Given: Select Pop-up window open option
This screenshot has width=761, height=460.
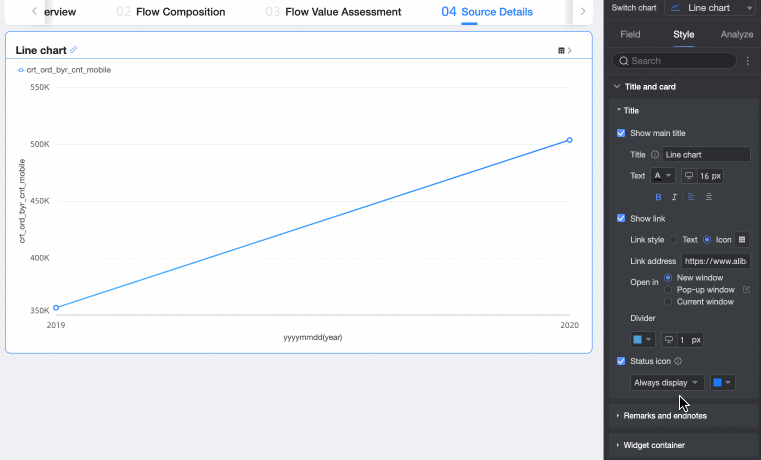Looking at the screenshot, I should [668, 290].
